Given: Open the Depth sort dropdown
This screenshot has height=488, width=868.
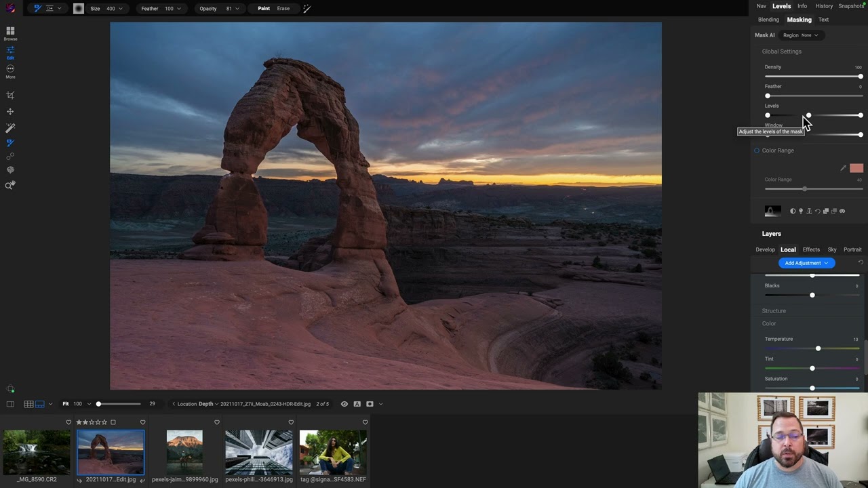Looking at the screenshot, I should point(208,404).
